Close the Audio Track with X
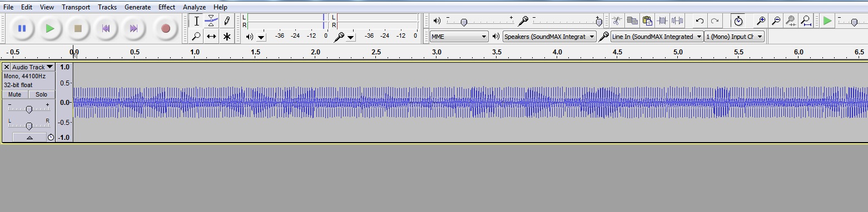This screenshot has width=868, height=212. tap(7, 67)
